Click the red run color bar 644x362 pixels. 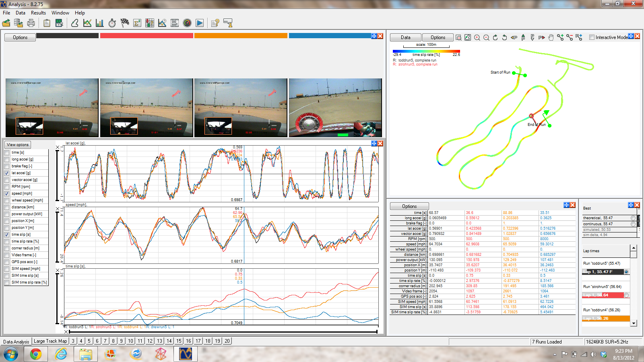147,36
